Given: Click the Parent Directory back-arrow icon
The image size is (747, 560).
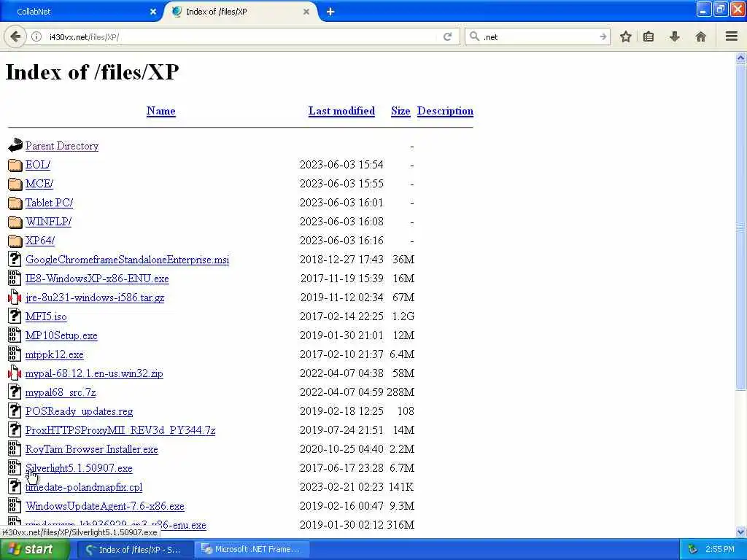Looking at the screenshot, I should click(15, 145).
